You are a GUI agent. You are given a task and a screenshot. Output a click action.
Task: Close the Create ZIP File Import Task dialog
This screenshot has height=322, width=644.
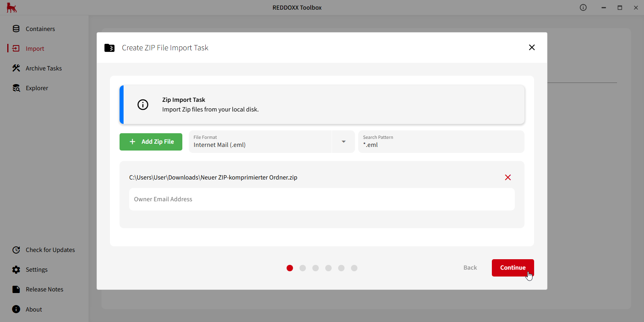coord(532,47)
